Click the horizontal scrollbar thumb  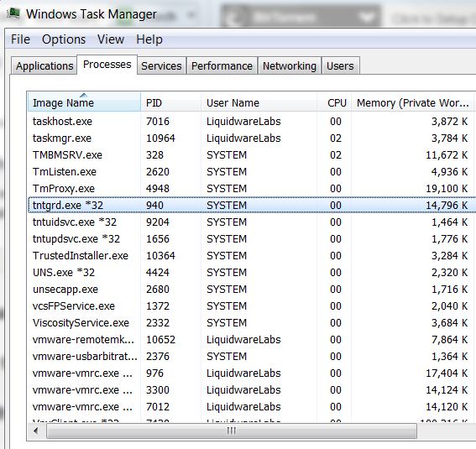pyautogui.click(x=232, y=431)
